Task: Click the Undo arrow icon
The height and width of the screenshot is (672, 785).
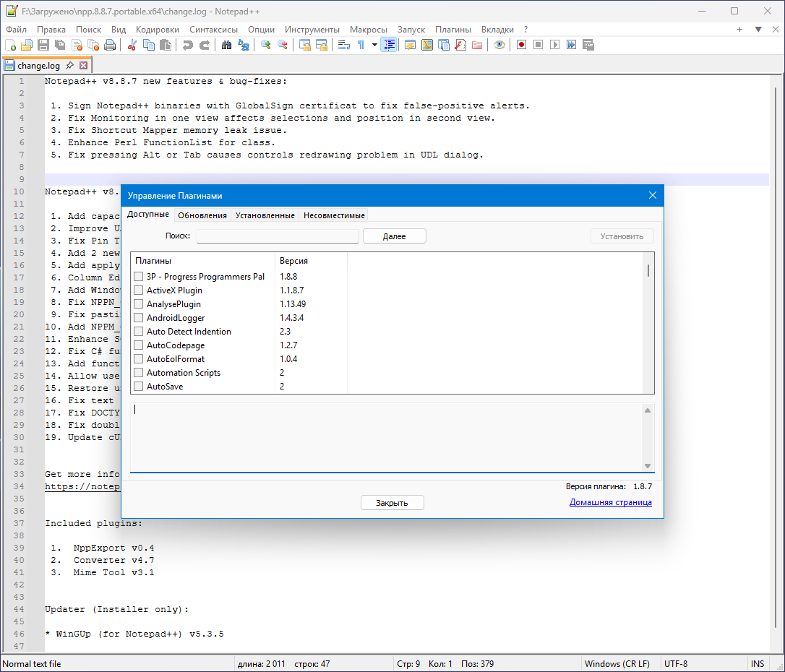Action: pos(187,45)
